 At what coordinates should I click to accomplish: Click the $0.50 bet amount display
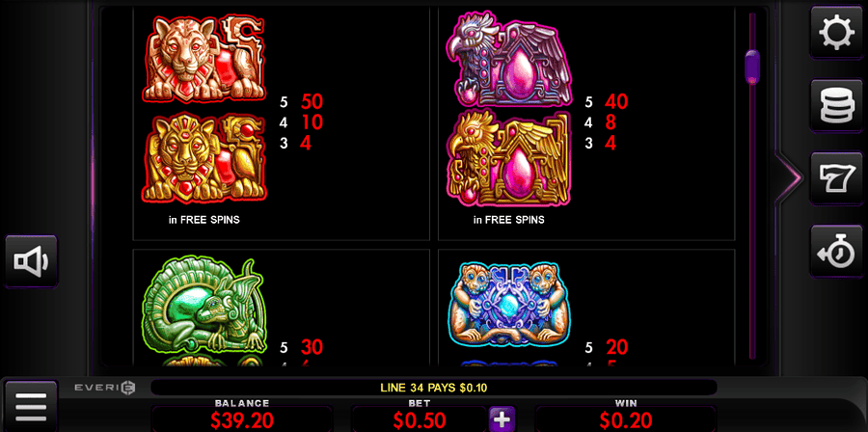click(x=420, y=420)
